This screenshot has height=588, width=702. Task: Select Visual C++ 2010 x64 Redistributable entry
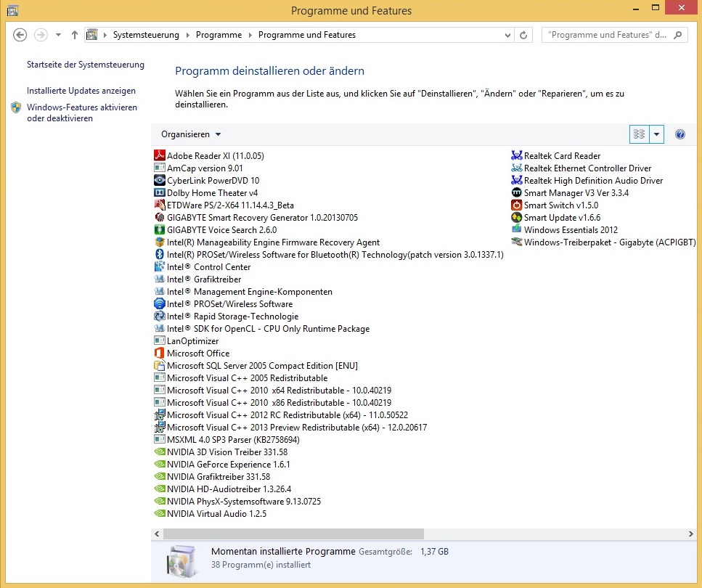click(273, 390)
